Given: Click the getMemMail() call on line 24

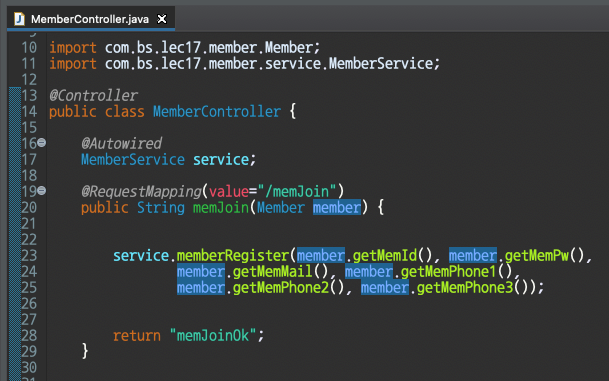Looking at the screenshot, I should [280, 271].
